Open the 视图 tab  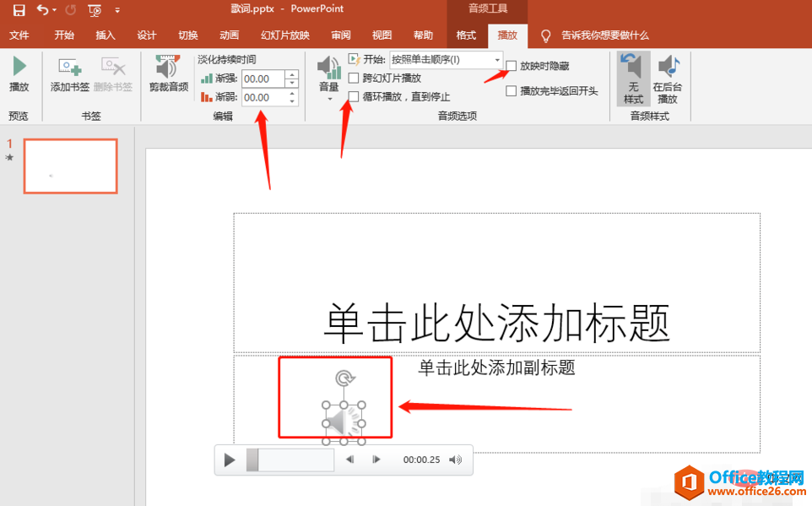tap(382, 35)
